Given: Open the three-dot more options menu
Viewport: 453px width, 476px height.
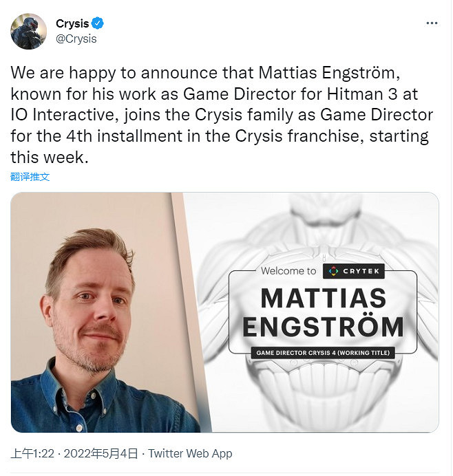Looking at the screenshot, I should (432, 23).
